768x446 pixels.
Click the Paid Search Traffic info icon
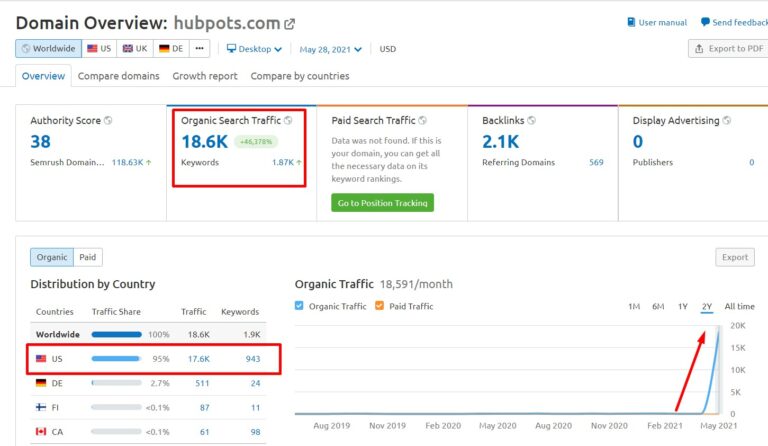423,121
